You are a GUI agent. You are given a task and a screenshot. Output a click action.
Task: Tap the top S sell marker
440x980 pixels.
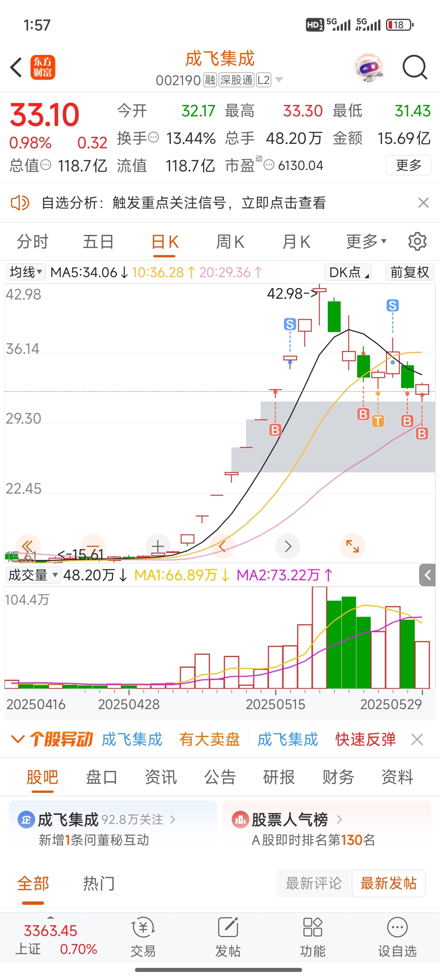[392, 305]
